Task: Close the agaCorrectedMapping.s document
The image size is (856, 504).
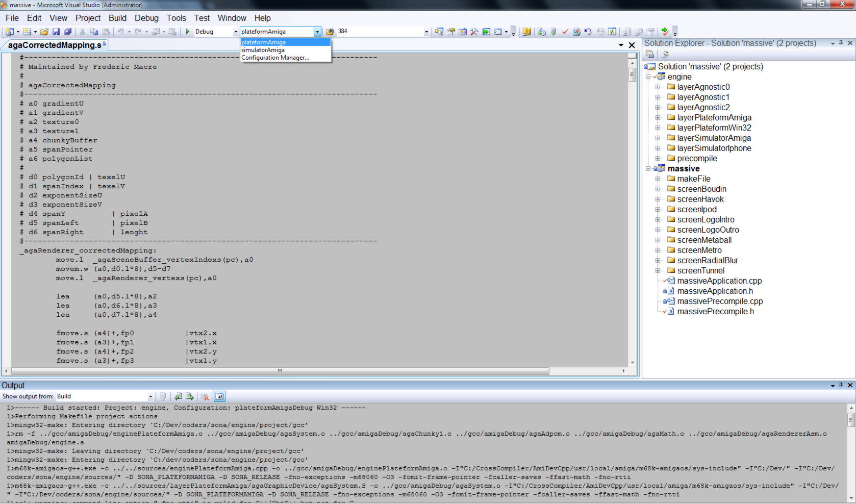Action: [632, 45]
